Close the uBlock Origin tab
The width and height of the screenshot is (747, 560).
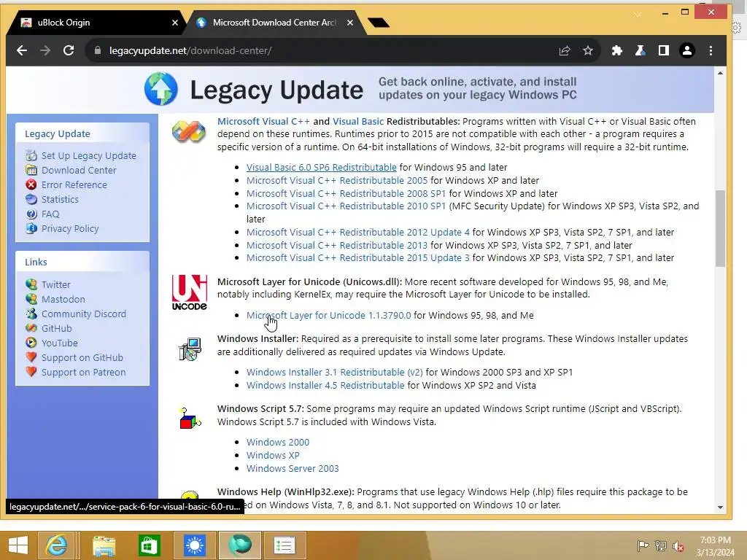pyautogui.click(x=175, y=23)
